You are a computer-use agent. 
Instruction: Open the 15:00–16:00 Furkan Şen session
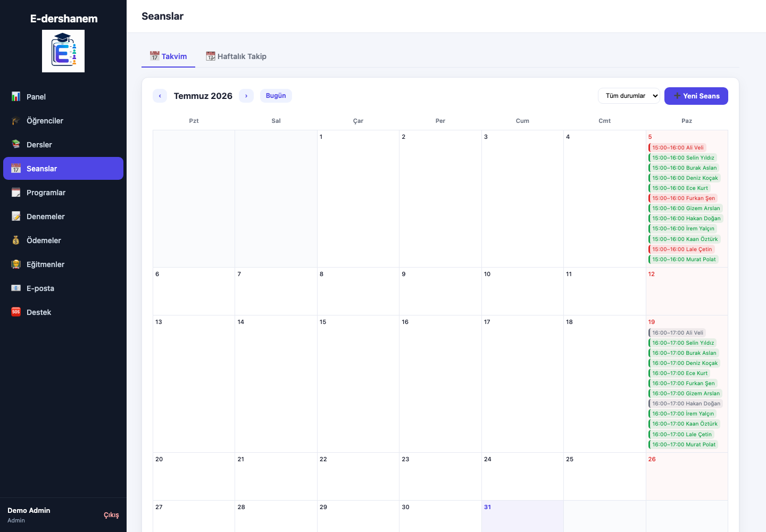click(683, 198)
